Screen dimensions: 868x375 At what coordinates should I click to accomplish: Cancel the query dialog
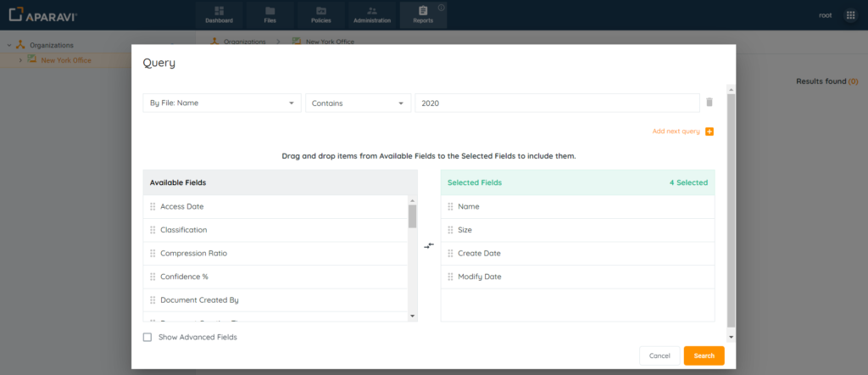(x=659, y=355)
